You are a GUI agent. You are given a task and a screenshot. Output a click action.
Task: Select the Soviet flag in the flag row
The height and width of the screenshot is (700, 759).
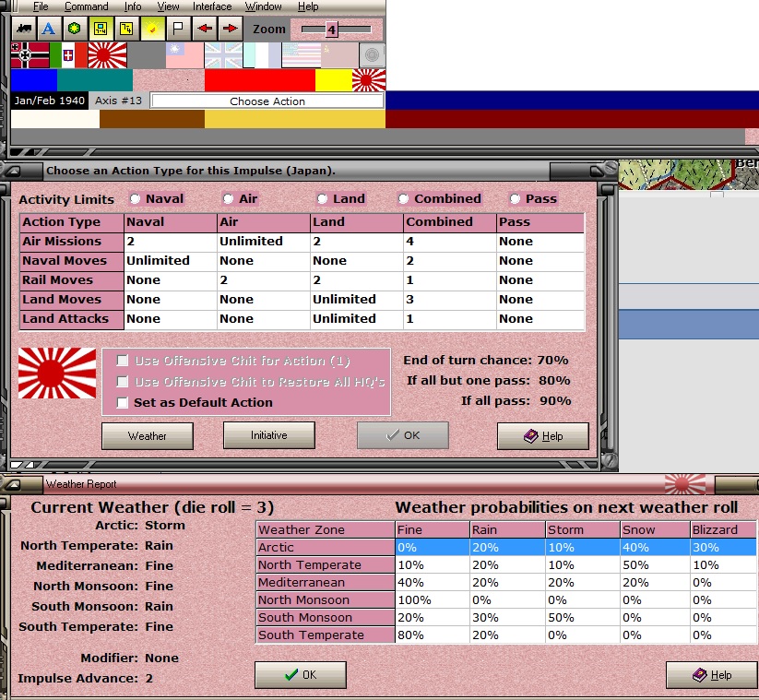(339, 55)
